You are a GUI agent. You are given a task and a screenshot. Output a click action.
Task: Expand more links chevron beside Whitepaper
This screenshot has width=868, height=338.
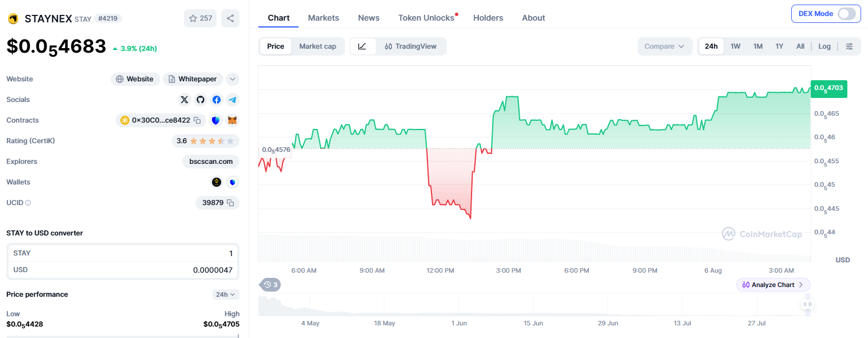pos(232,79)
